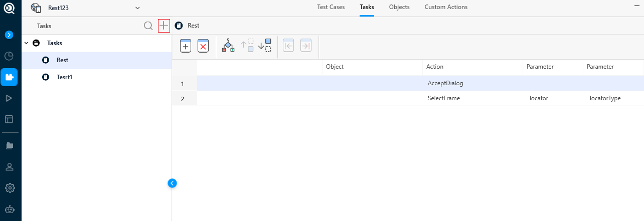Click the search icon in Tasks panel

pos(148,26)
